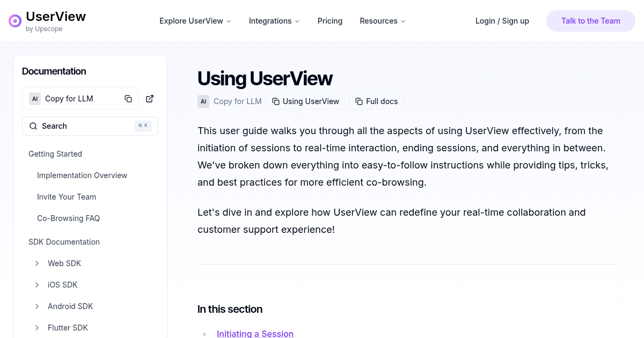Open Getting Started section in sidebar

coord(55,154)
